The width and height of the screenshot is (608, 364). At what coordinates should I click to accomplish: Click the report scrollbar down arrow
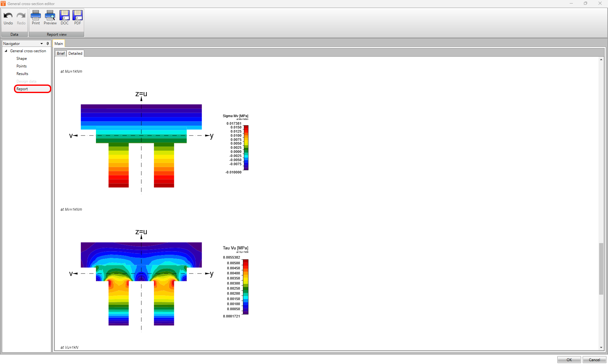(x=601, y=348)
